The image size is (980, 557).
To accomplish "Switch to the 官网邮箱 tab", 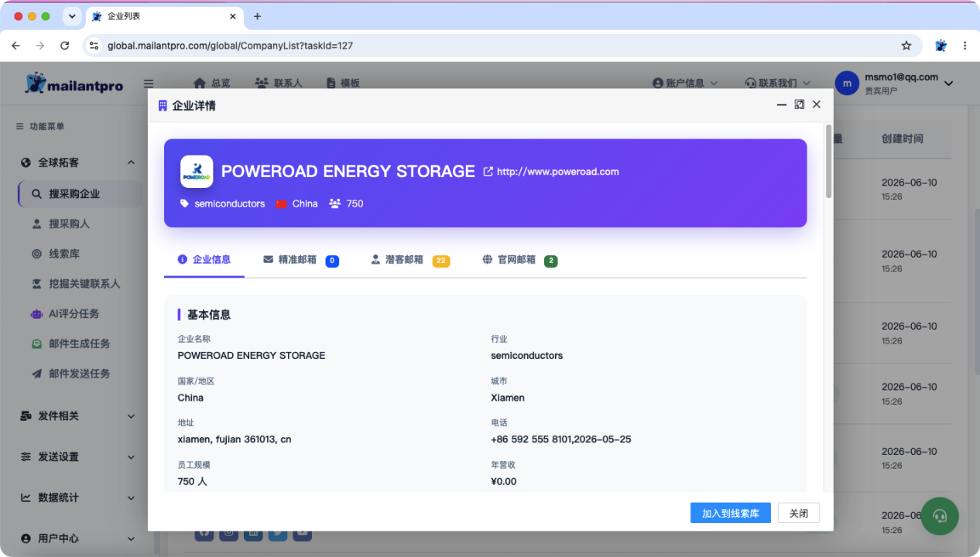I will tap(519, 260).
